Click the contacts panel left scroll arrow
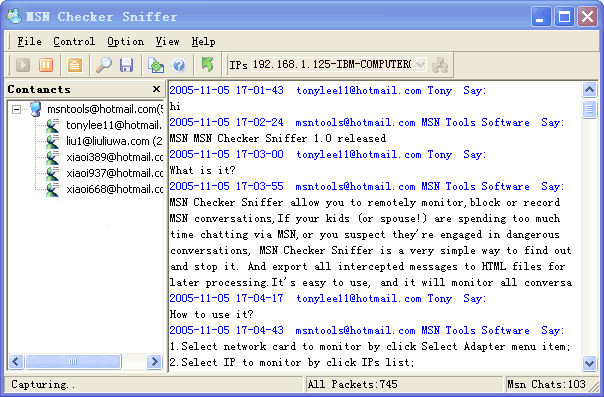The height and width of the screenshot is (397, 604). click(15, 362)
